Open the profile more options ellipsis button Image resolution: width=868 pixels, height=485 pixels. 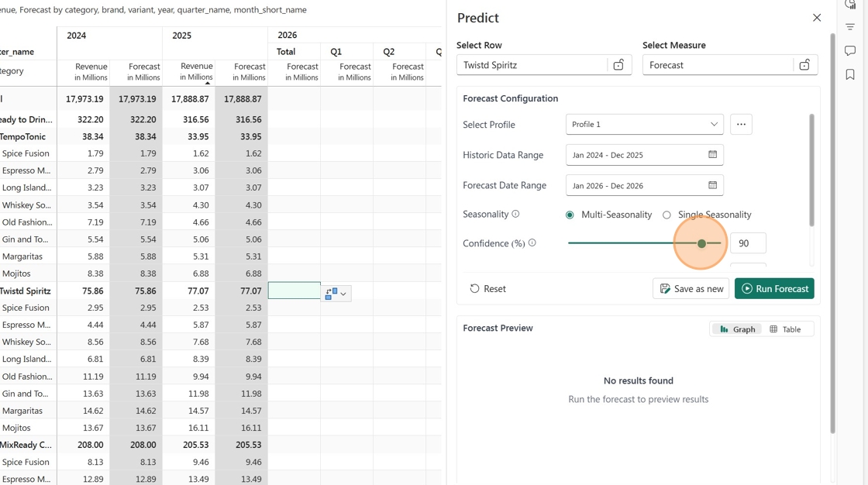[x=741, y=124]
